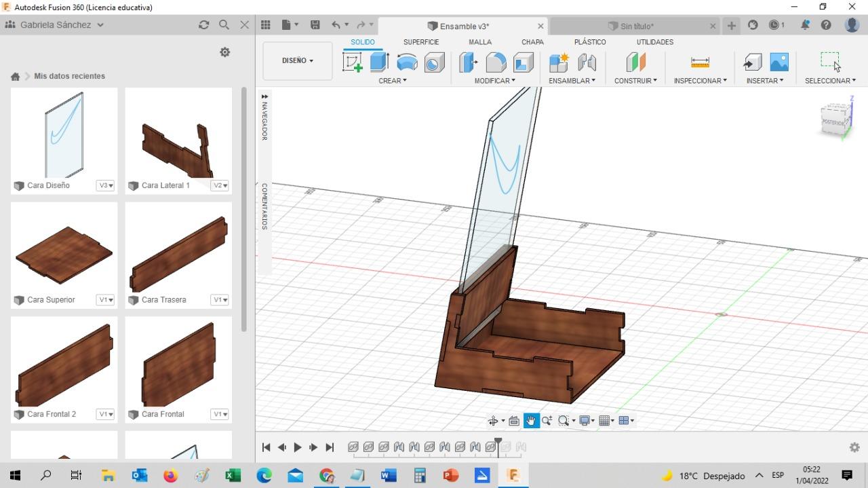
Task: Click the Revolve tool icon
Action: tap(407, 62)
